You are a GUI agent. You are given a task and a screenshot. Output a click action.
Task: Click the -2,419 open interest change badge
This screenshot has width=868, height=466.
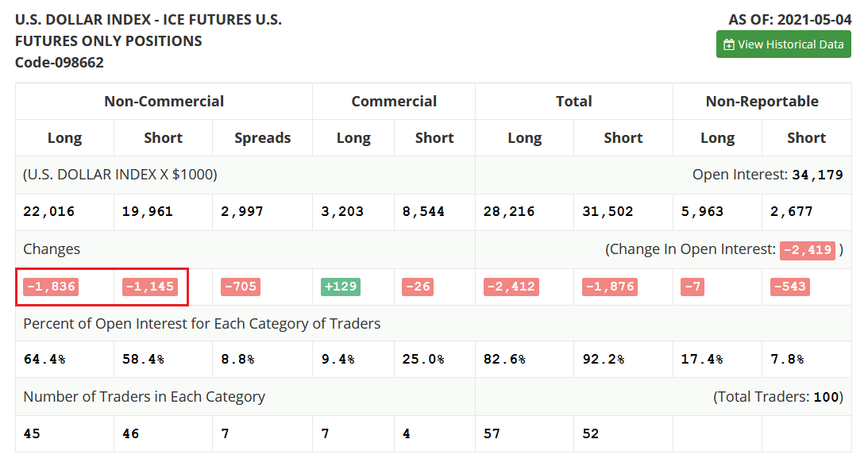807,250
